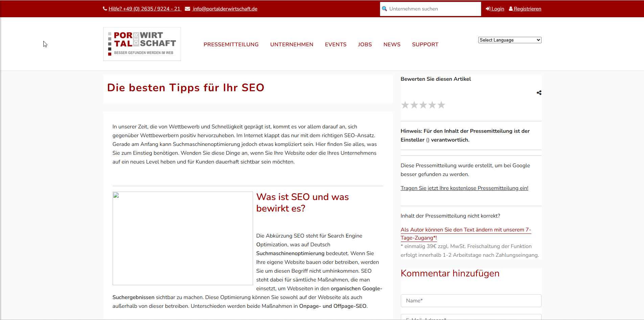This screenshot has width=644, height=320.
Task: Rate the article with first star
Action: click(x=405, y=105)
